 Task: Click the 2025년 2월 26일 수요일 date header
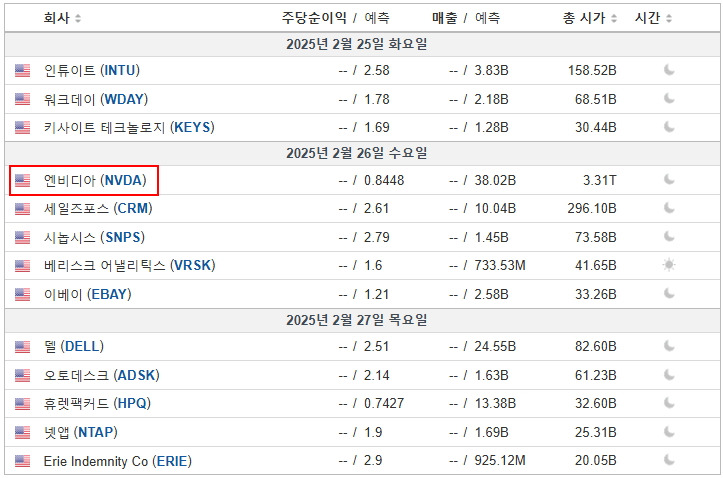pyautogui.click(x=357, y=153)
